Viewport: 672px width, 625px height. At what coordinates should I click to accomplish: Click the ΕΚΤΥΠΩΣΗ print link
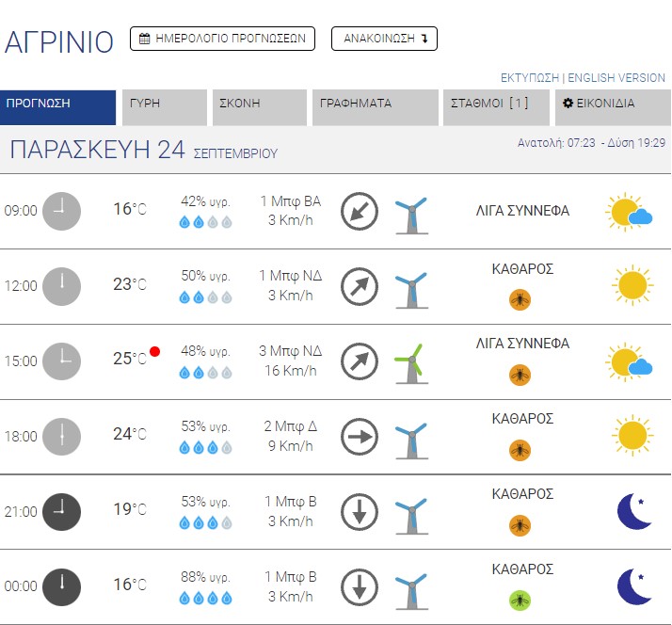(x=529, y=78)
